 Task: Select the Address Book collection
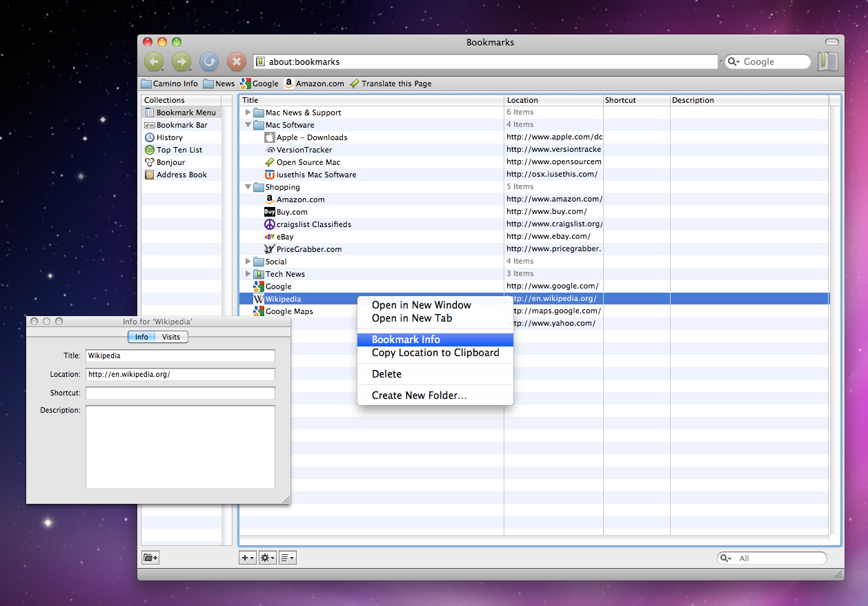181,175
